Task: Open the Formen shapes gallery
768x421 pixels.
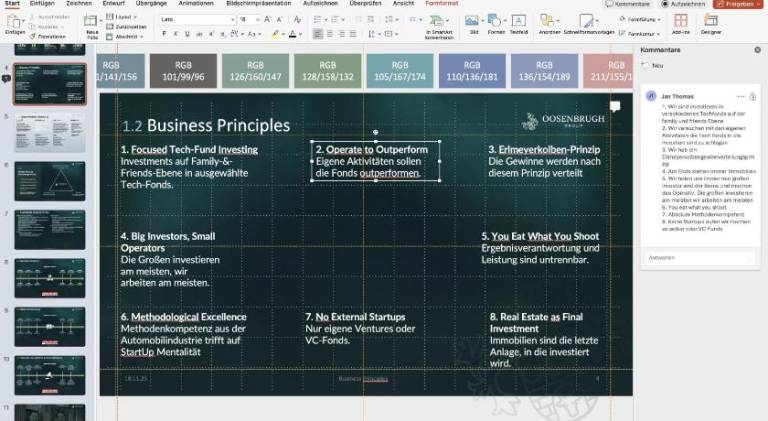Action: coord(496,24)
